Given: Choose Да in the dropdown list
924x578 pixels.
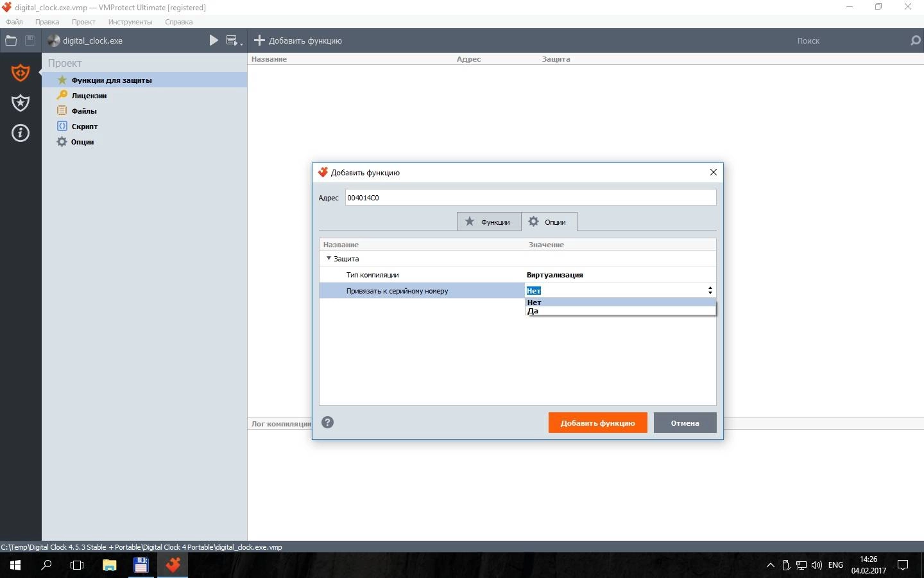Looking at the screenshot, I should click(620, 311).
